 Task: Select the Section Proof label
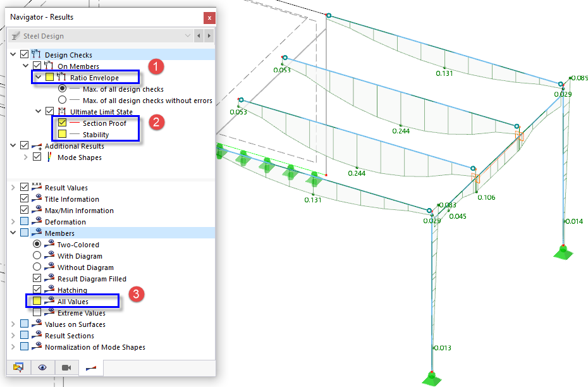(x=104, y=123)
